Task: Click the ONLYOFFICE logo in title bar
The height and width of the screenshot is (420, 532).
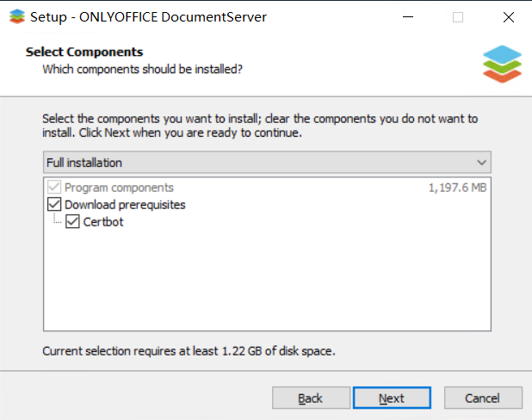Action: [17, 16]
